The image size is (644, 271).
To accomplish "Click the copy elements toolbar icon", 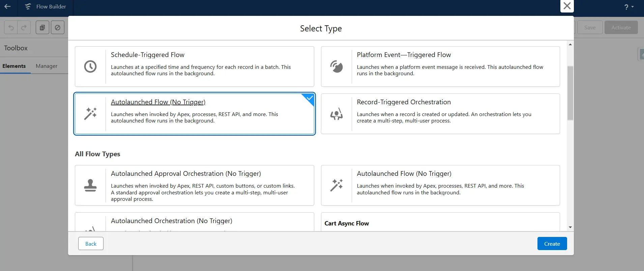I will click(x=42, y=27).
